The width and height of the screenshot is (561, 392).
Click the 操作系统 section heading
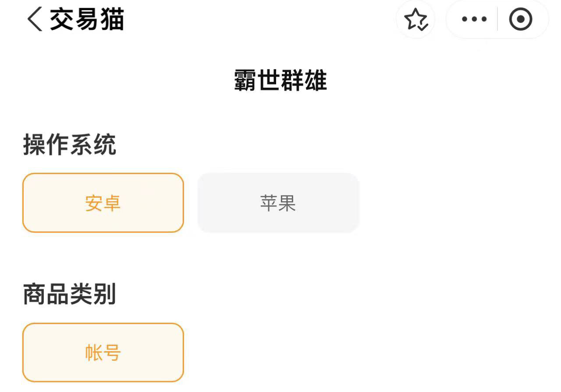[70, 145]
